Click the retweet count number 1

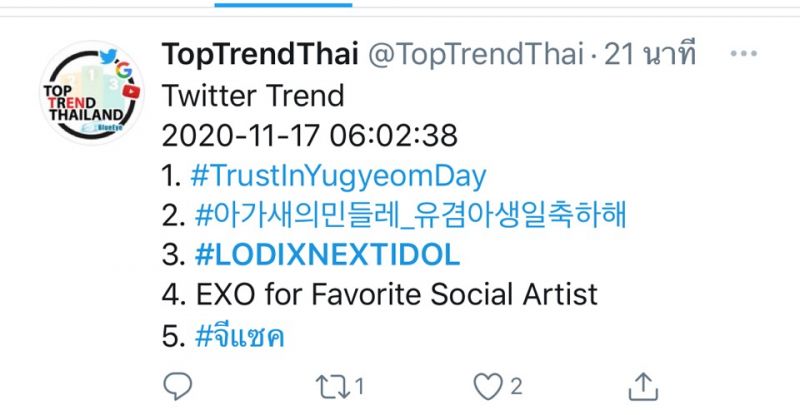[359, 386]
